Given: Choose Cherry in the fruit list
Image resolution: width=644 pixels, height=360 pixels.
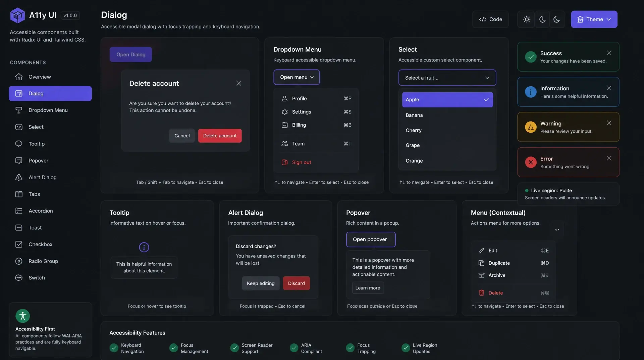Looking at the screenshot, I should [447, 130].
